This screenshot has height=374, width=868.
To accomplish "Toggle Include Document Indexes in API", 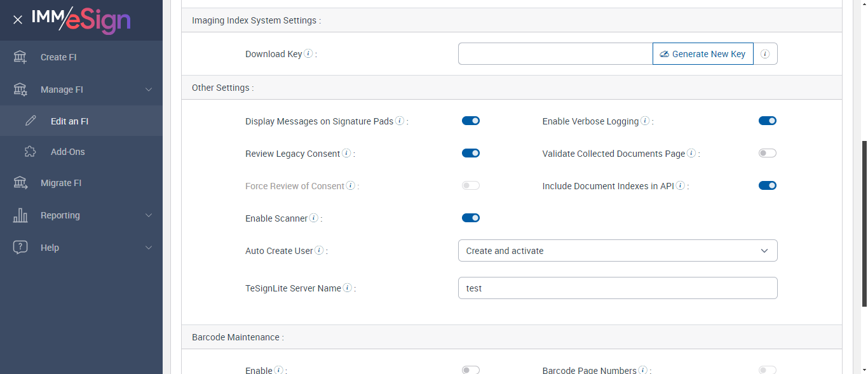I will (768, 185).
